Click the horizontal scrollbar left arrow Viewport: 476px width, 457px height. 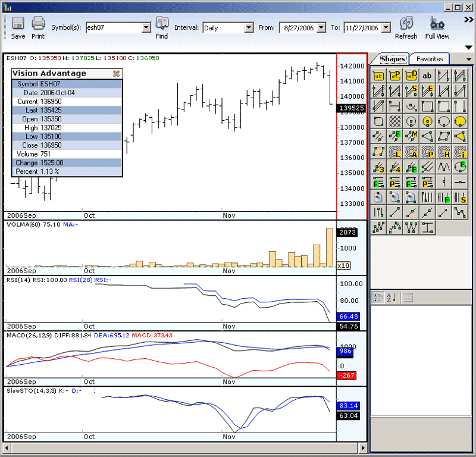pyautogui.click(x=7, y=447)
